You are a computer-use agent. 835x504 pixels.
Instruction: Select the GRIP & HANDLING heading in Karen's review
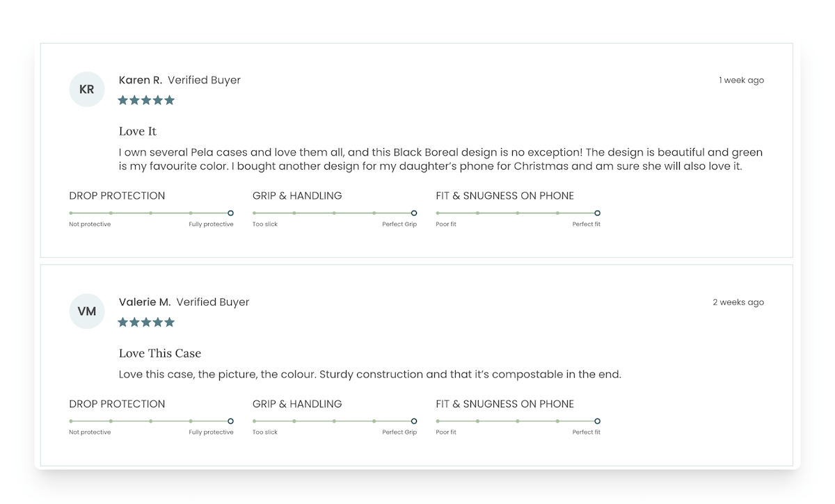coord(297,195)
